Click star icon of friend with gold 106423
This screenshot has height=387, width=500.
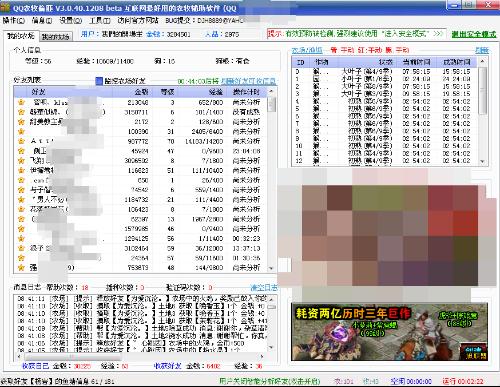coord(21,209)
